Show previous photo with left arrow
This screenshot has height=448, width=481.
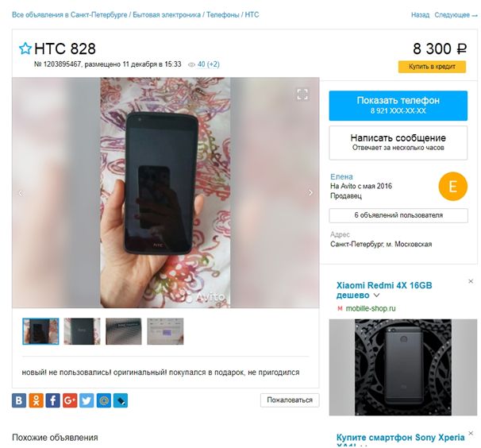tap(21, 193)
